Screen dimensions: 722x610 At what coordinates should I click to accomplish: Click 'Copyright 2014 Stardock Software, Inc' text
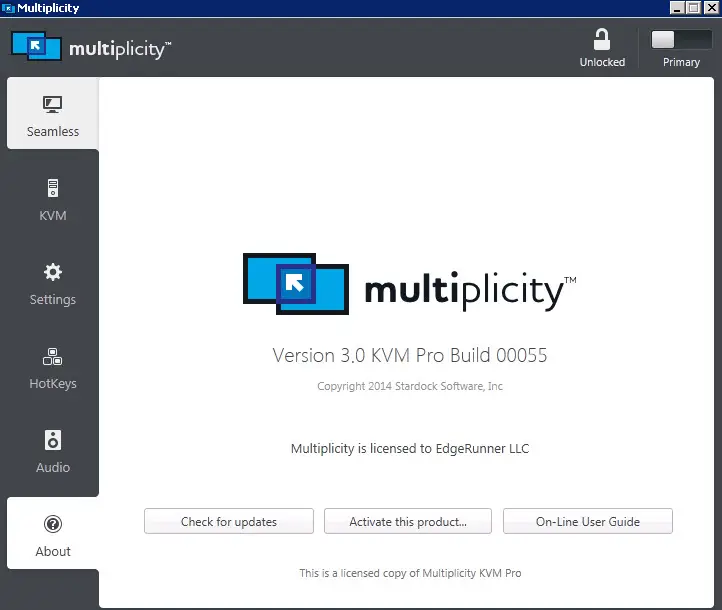[x=410, y=386]
